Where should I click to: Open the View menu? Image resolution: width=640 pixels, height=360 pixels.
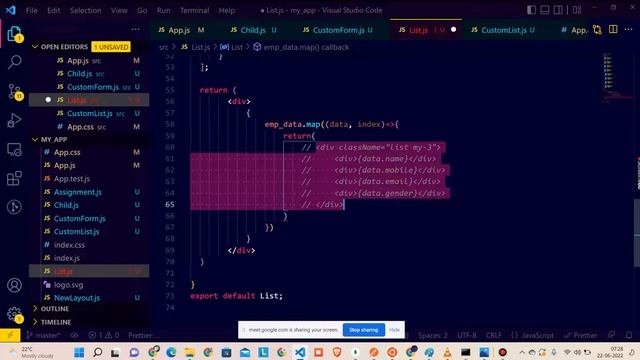119,10
